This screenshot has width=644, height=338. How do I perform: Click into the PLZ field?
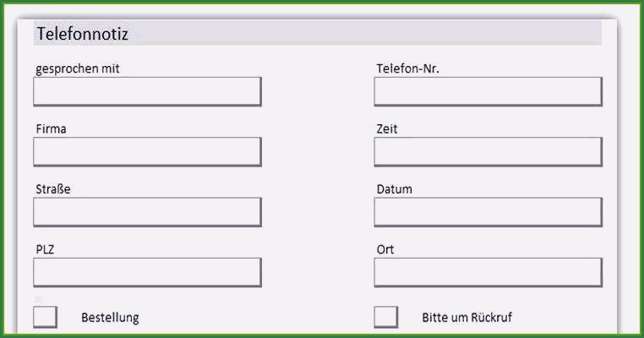click(x=147, y=272)
